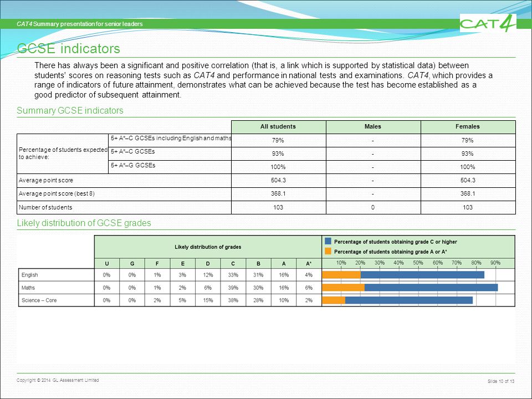Click Science – Core grade B value 28%
Image resolution: width=532 pixels, height=399 pixels.
tap(258, 300)
